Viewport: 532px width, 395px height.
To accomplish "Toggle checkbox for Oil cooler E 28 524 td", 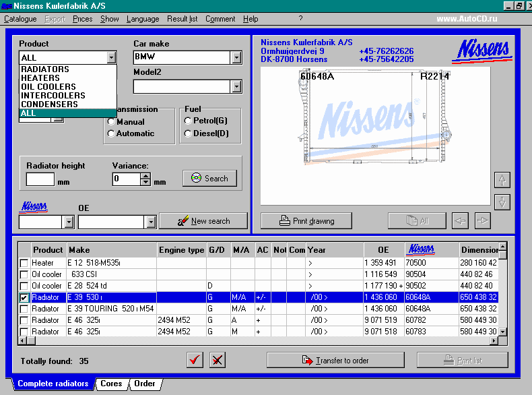I will pos(24,286).
